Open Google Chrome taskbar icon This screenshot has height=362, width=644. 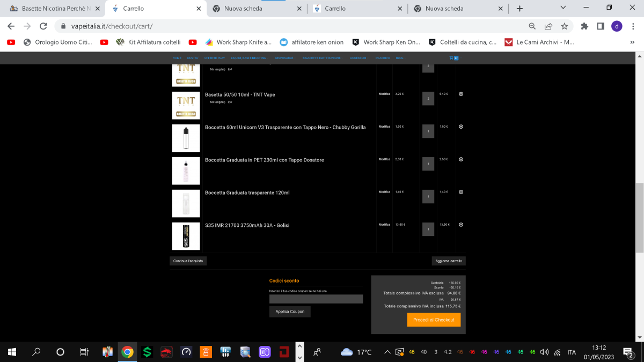(127, 352)
